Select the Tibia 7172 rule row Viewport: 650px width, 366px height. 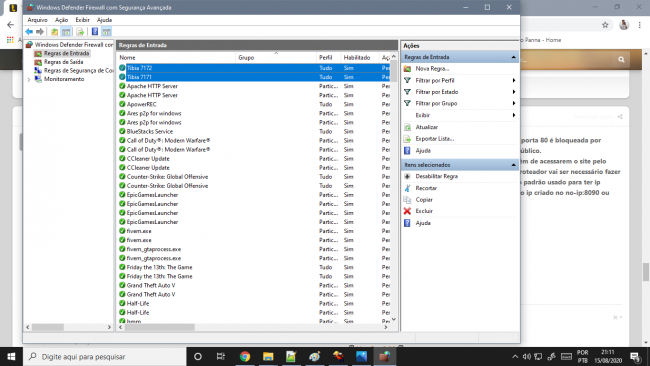click(x=254, y=68)
